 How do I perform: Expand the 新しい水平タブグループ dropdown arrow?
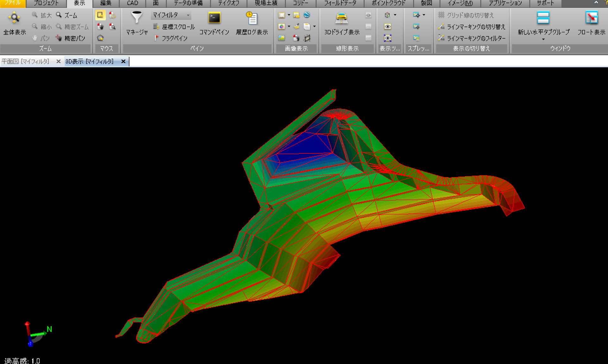543,40
